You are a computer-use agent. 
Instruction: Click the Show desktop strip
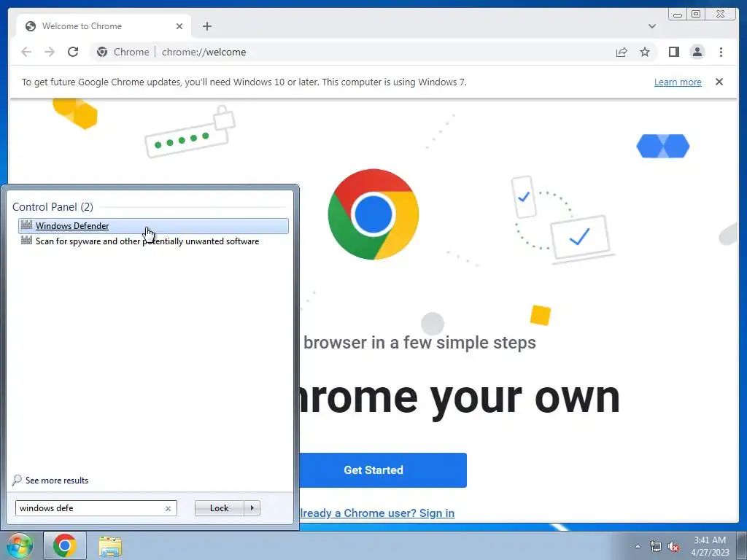(742, 545)
